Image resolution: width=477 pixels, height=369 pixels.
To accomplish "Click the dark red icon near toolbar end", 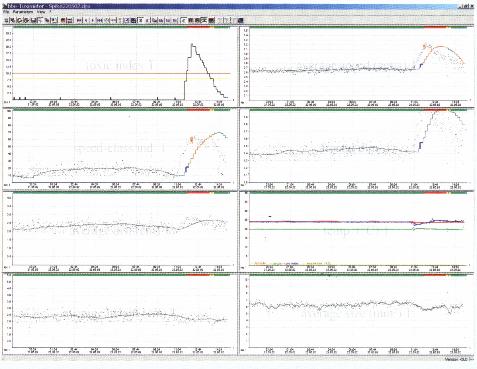I will pyautogui.click(x=211, y=20).
